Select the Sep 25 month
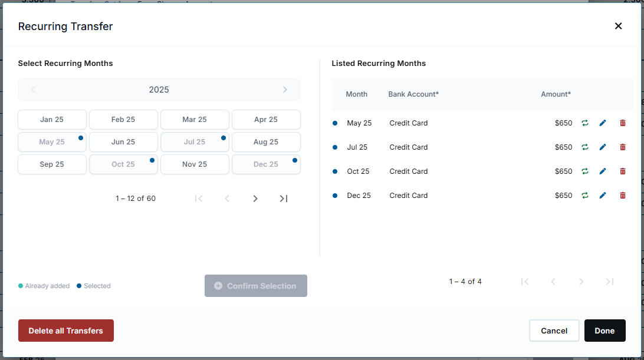The image size is (644, 360). coord(52,164)
